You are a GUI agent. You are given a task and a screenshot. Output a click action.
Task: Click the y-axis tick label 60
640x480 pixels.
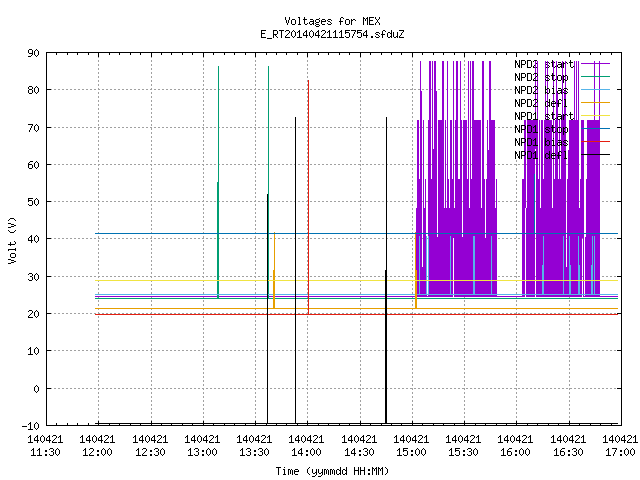(x=33, y=165)
